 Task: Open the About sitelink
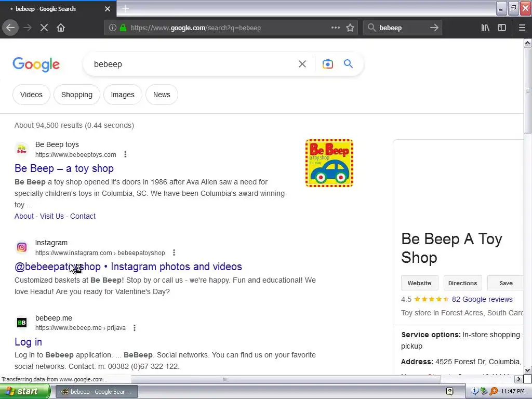(24, 216)
